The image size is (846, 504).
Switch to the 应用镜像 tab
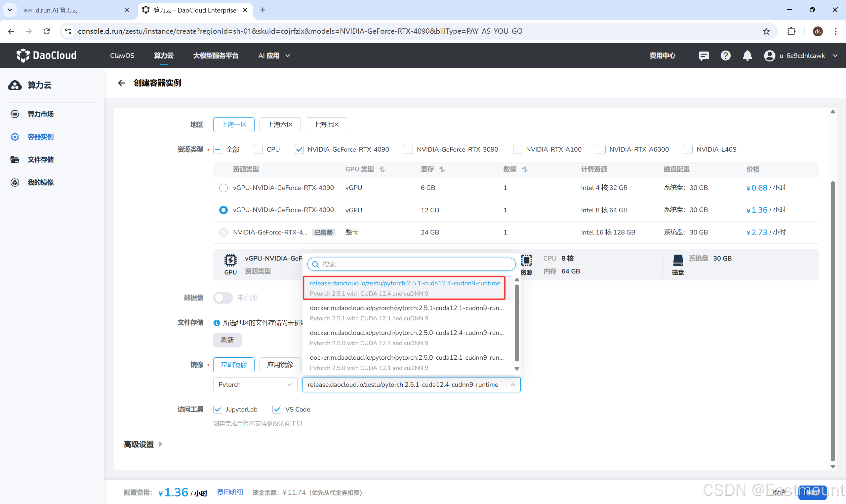tap(280, 364)
